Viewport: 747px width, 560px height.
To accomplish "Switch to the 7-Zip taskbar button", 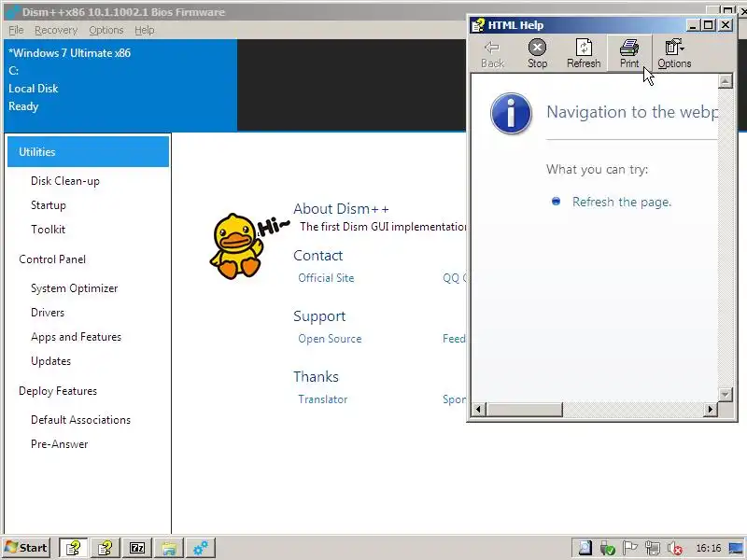I will [x=136, y=548].
